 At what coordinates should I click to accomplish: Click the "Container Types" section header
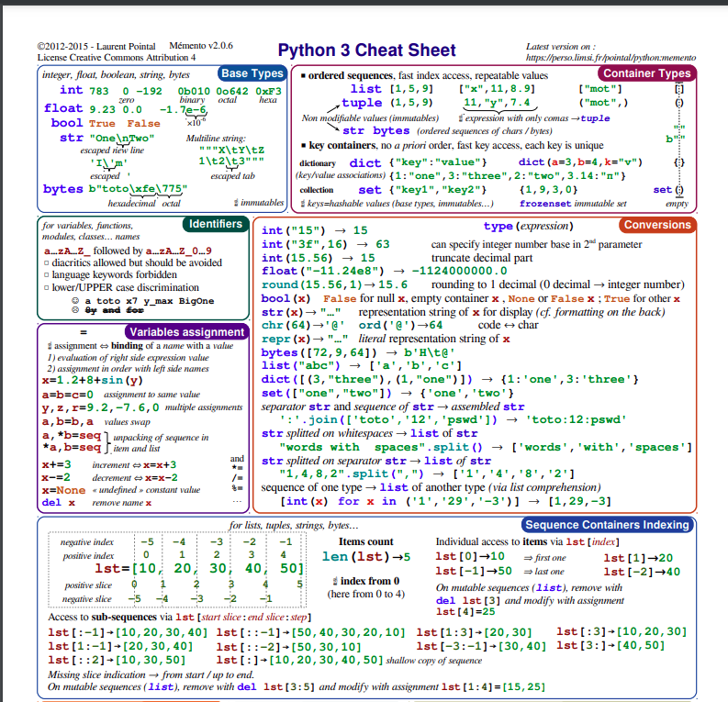pyautogui.click(x=646, y=73)
